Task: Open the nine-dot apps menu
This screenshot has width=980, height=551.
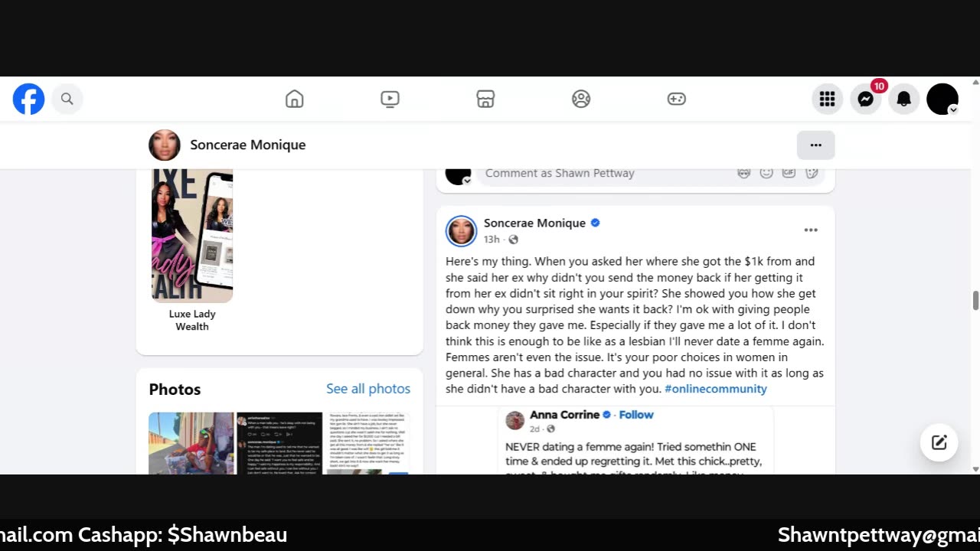Action: (x=827, y=99)
